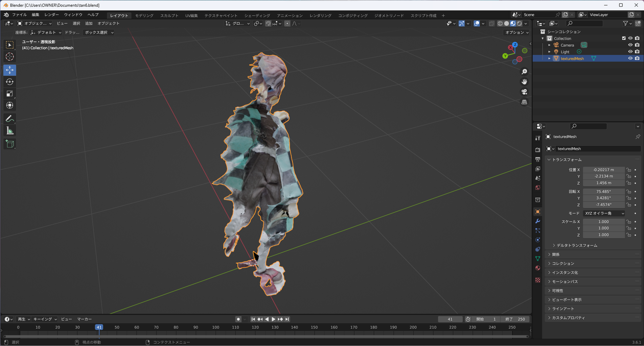The image size is (644, 346).
Task: Open the 編集 menu
Action: tap(36, 15)
